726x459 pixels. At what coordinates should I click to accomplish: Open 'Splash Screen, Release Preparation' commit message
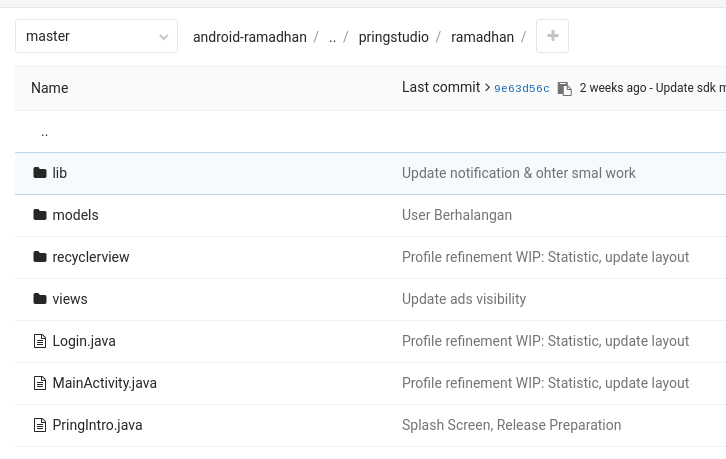tap(511, 425)
